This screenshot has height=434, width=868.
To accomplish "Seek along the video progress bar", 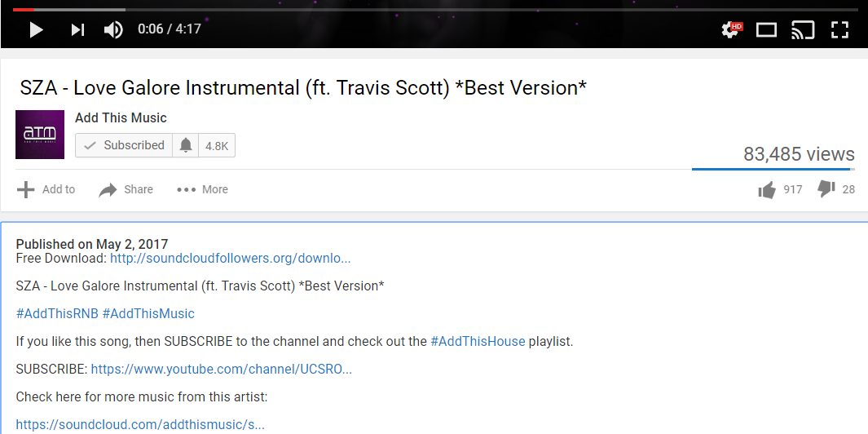I will [434, 10].
